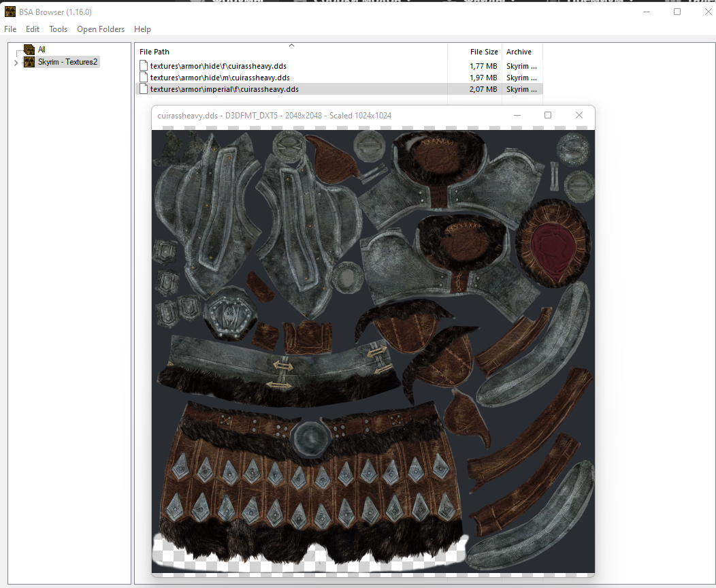Expand the Skyrim - Textures2 tree node
The height and width of the screenshot is (588, 716).
[x=16, y=63]
